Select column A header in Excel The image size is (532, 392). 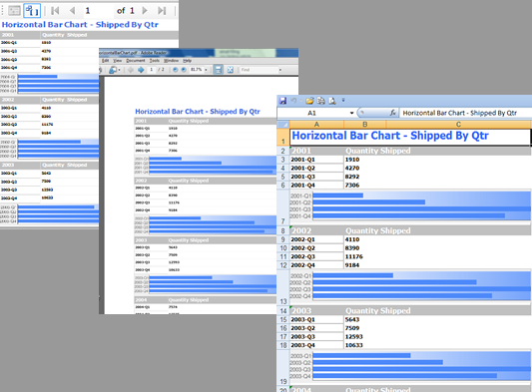click(x=316, y=124)
